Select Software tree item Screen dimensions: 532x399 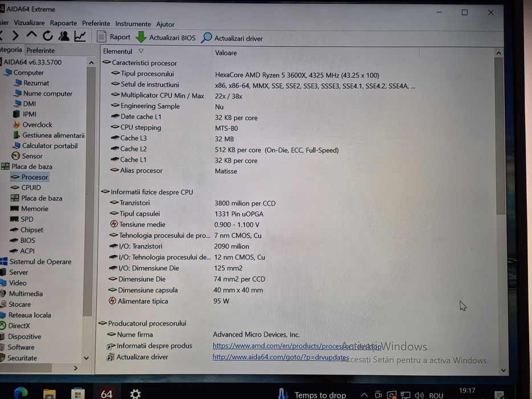pos(17,347)
